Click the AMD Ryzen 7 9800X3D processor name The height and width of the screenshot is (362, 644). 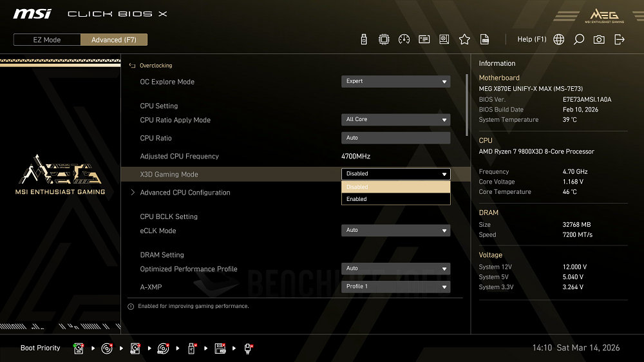[536, 151]
